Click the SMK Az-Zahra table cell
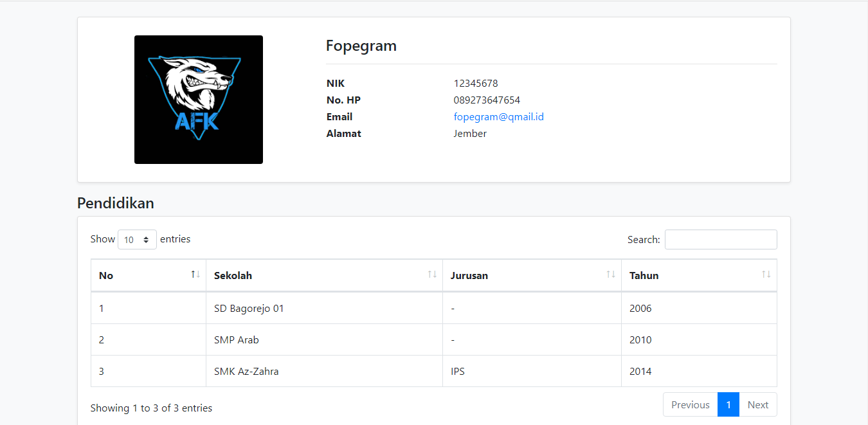 (x=246, y=372)
